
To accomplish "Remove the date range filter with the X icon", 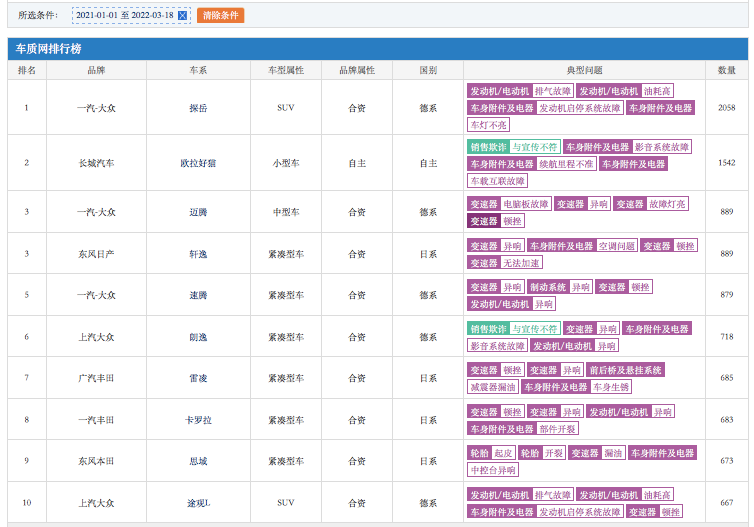I will point(182,16).
